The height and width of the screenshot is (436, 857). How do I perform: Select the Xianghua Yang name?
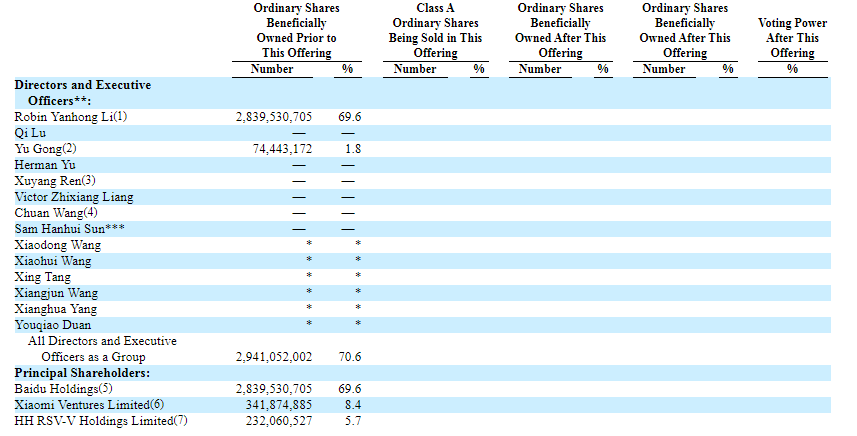click(55, 309)
